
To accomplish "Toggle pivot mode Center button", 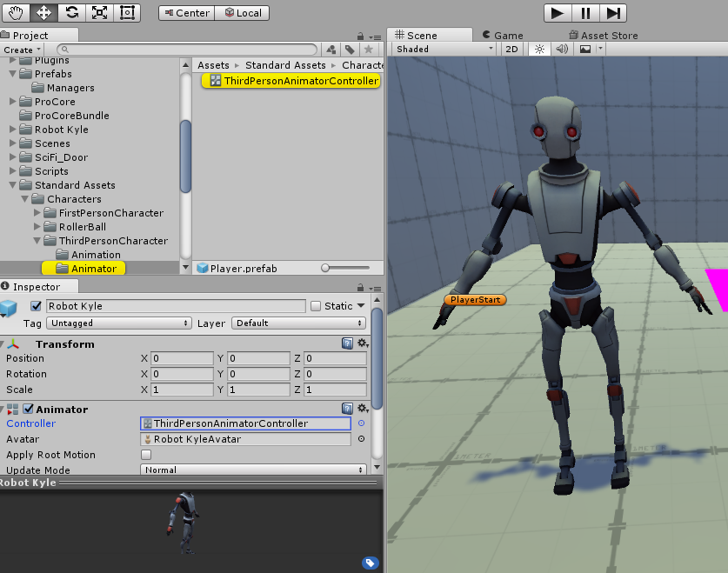I will point(187,13).
